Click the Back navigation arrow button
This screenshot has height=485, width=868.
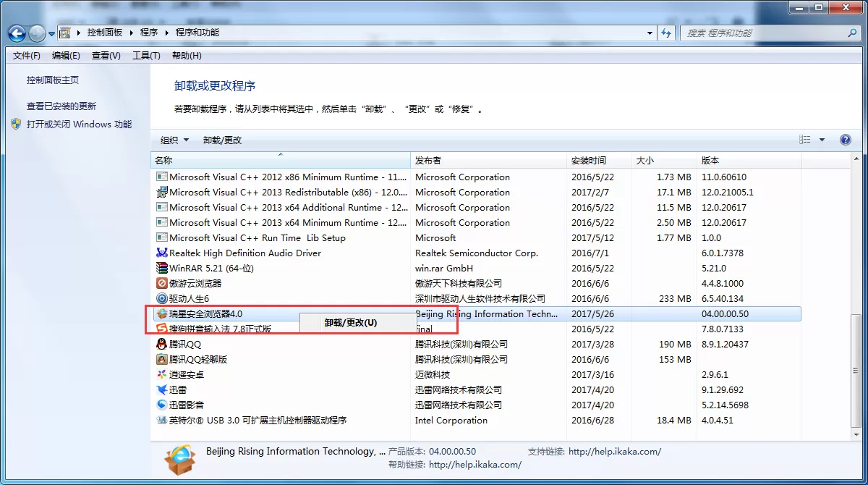(17, 33)
